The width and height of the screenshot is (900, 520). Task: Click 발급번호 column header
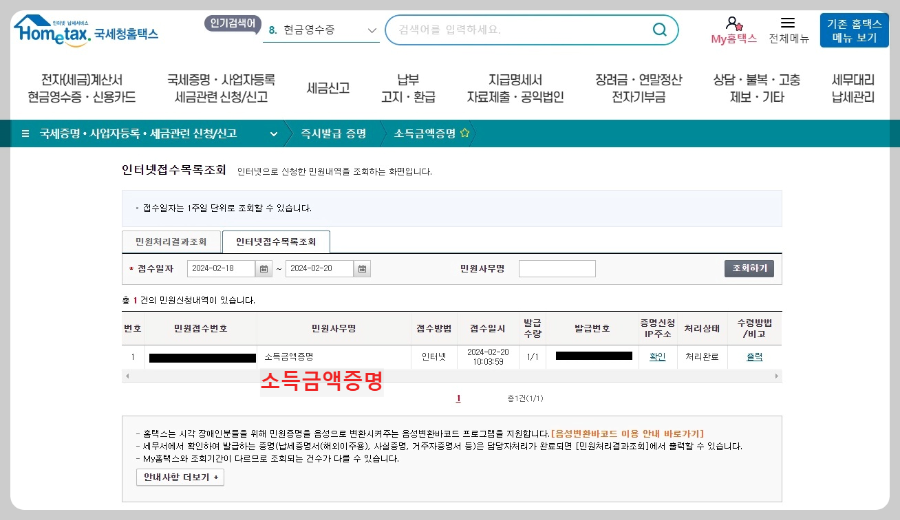[592, 329]
